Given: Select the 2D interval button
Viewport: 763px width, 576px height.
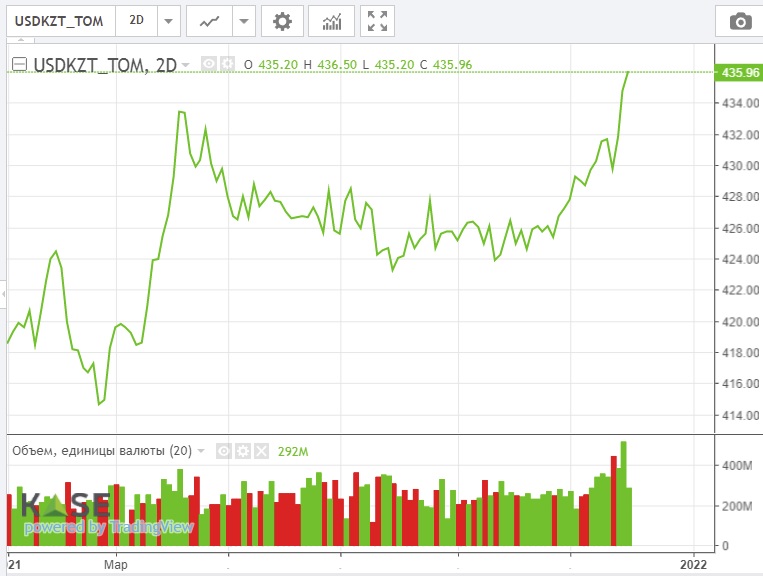Looking at the screenshot, I should (136, 21).
